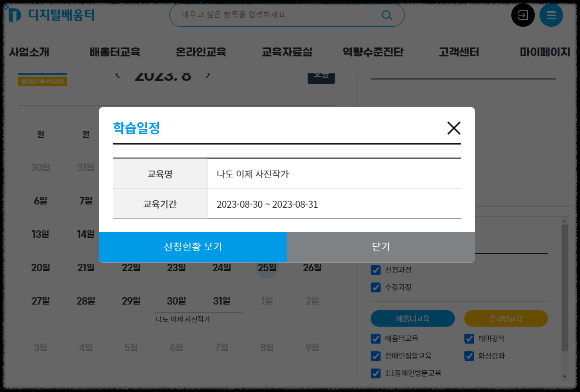The image size is (580, 392).
Task: Click 온라인교육 yellow filter pill
Action: coord(506,318)
